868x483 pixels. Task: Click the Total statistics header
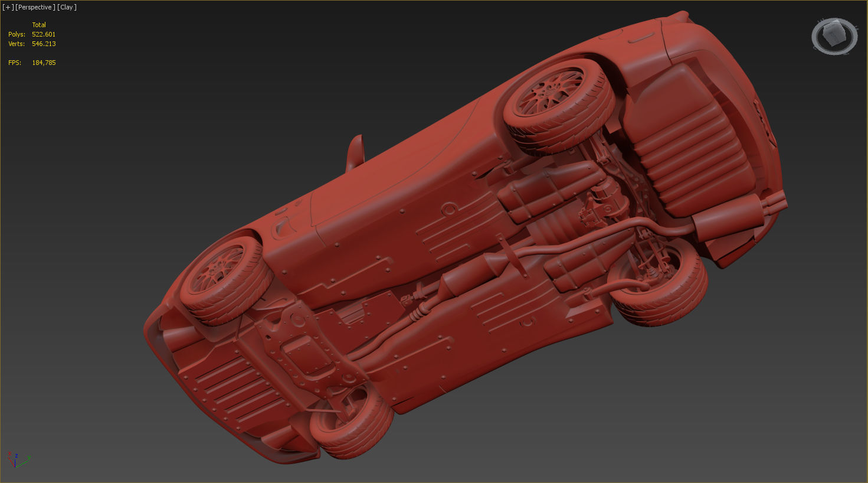point(39,25)
